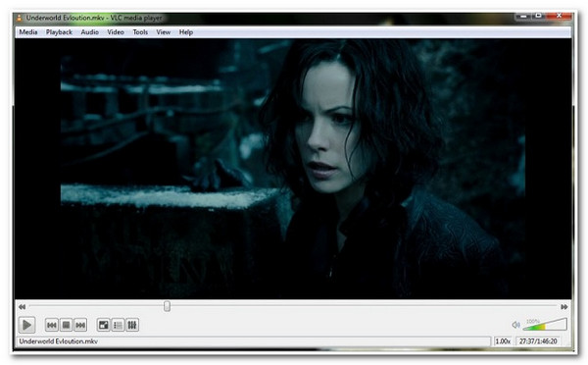
Task: Maximize the VLC window
Action: (538, 16)
